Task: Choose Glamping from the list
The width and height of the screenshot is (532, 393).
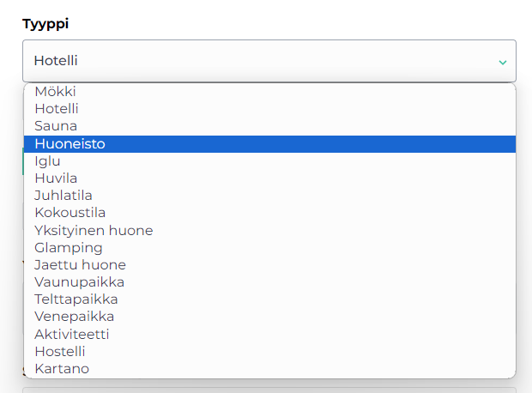Action: (69, 247)
